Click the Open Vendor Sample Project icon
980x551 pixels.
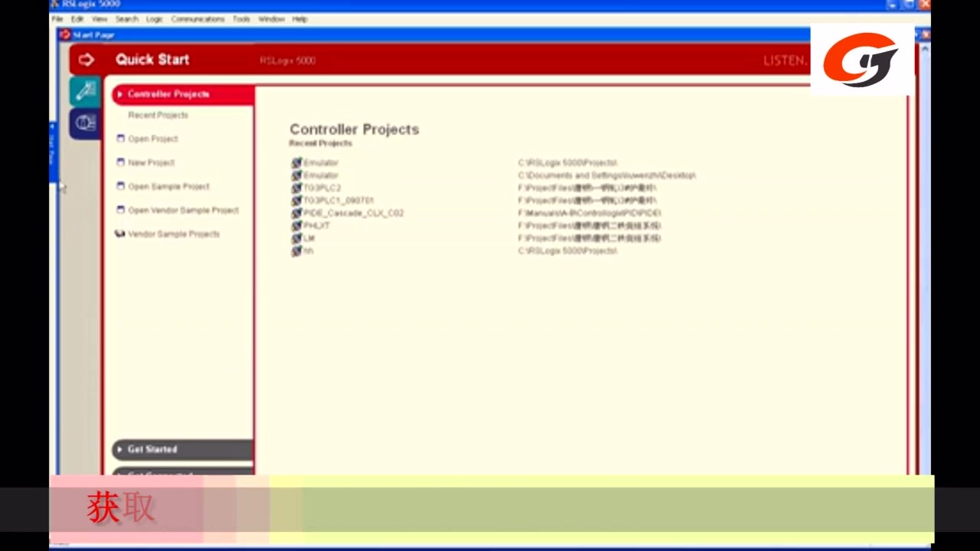pos(120,210)
